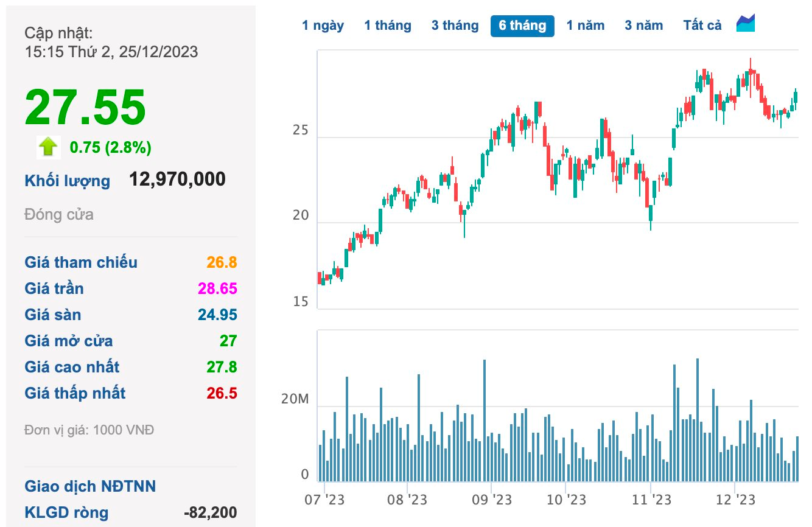Switch chart range to 1 ngày
The height and width of the screenshot is (527, 812).
pos(323,26)
